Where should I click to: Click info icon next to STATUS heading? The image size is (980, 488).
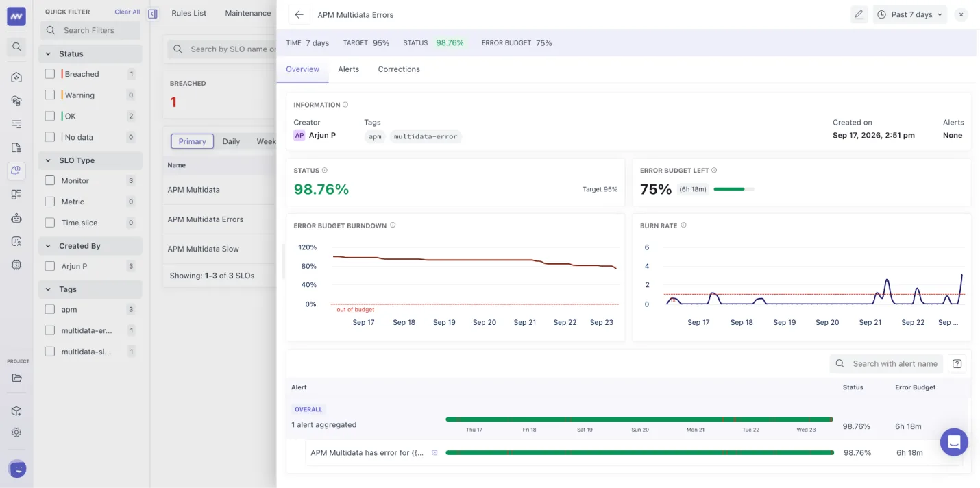click(x=325, y=170)
